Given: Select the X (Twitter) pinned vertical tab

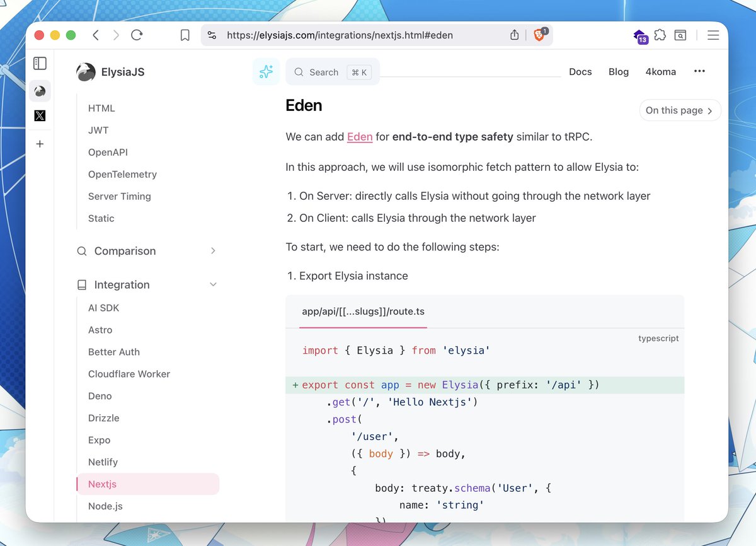Looking at the screenshot, I should [x=40, y=115].
